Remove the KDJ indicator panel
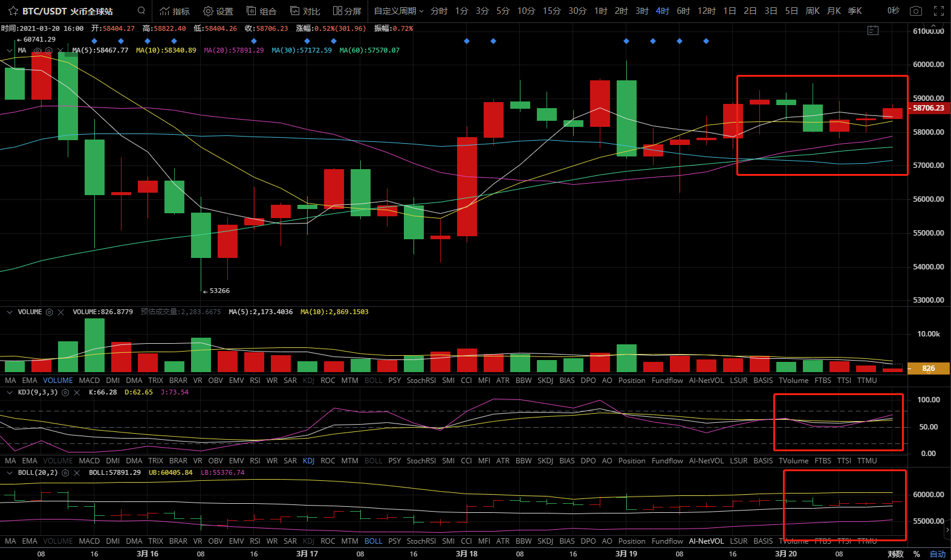The width and height of the screenshot is (951, 560). [x=77, y=393]
